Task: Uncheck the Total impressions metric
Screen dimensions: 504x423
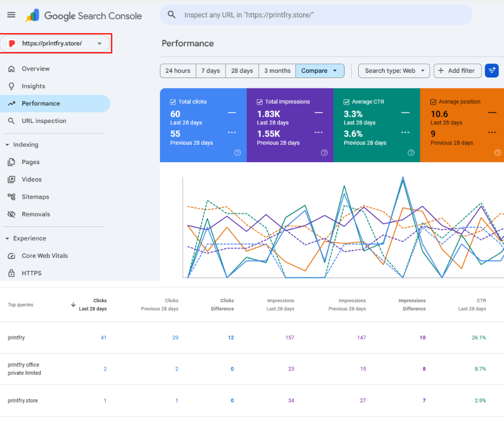Action: coord(260,102)
